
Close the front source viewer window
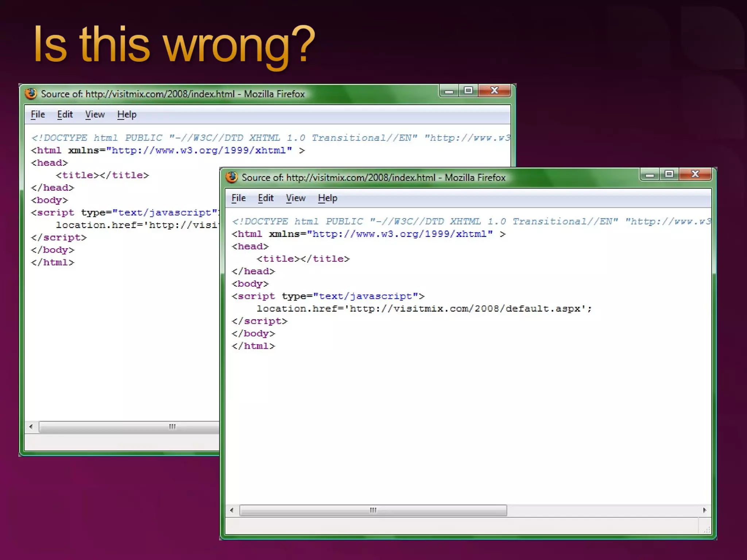[x=695, y=174]
